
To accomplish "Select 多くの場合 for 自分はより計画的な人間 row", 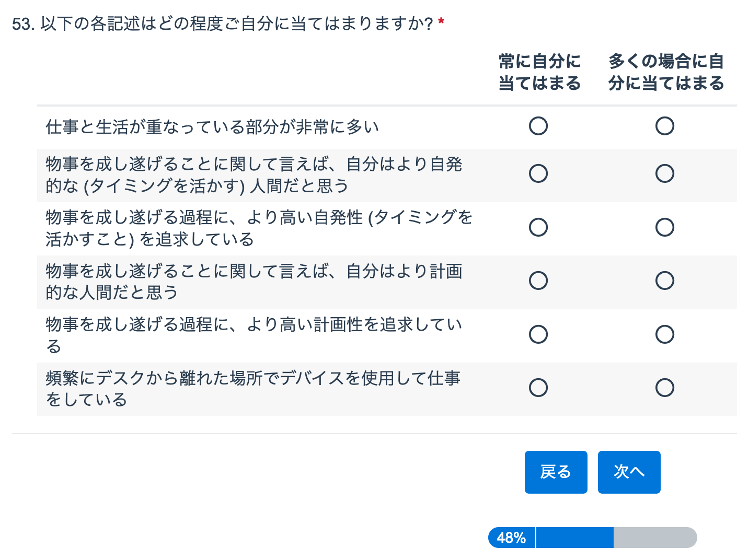I will 665,281.
